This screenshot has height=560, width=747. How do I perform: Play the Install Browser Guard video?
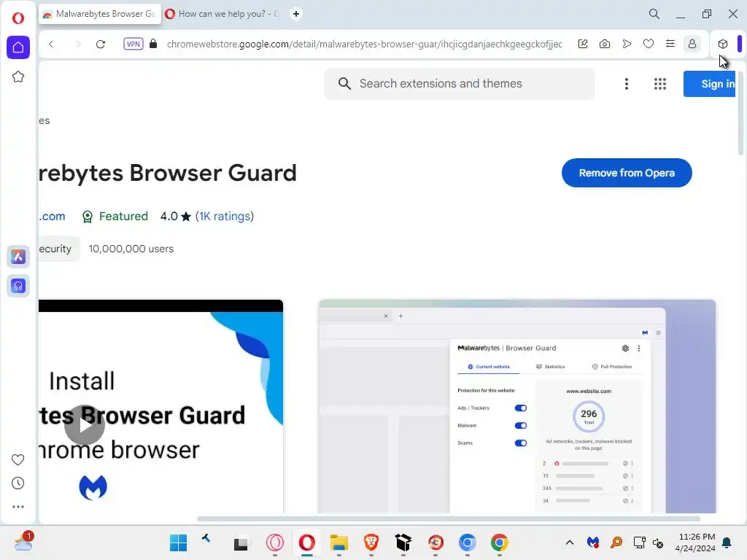[85, 425]
